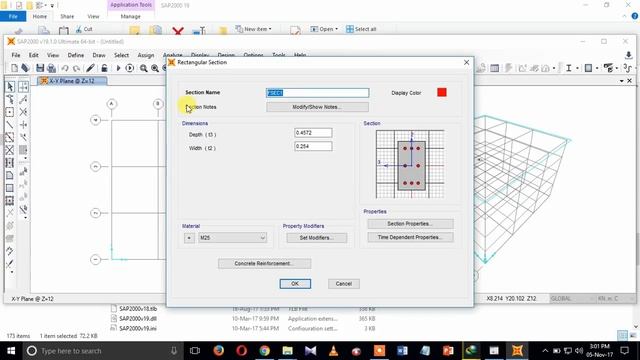Click the Section Name input field

point(317,93)
